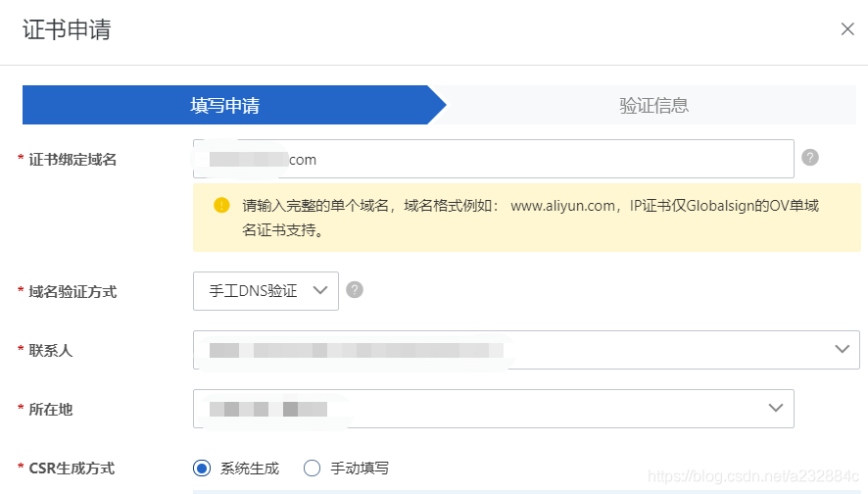Switch to the 验证信息 step tab
Screen dimensions: 868x494
pyautogui.click(x=653, y=105)
